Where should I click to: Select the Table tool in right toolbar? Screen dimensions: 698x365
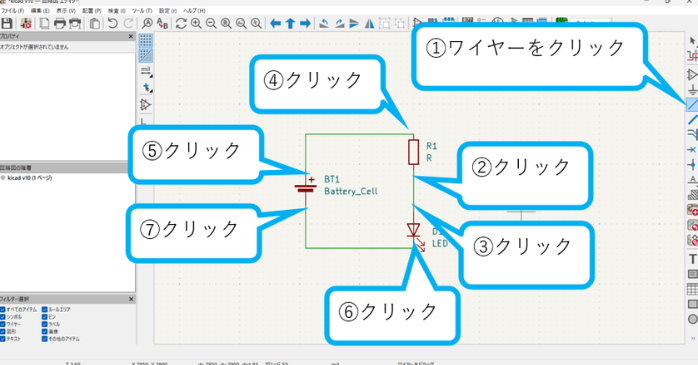pos(693,289)
